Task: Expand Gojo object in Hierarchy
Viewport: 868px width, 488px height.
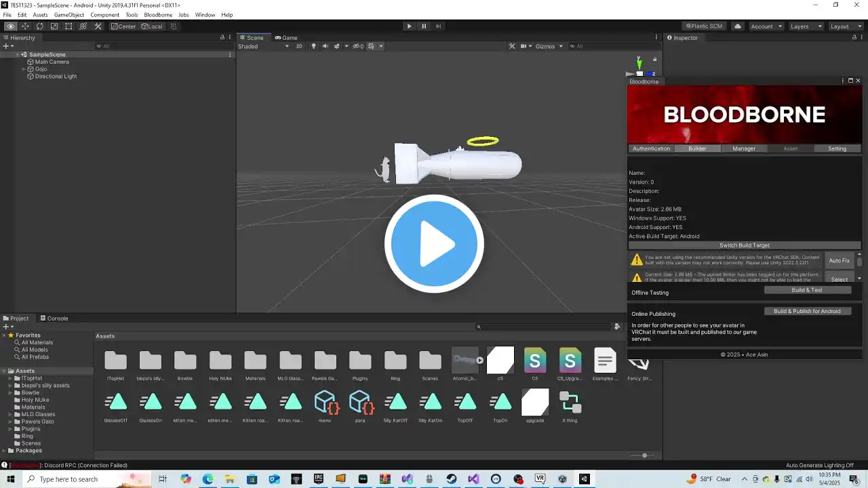Action: pyautogui.click(x=24, y=69)
